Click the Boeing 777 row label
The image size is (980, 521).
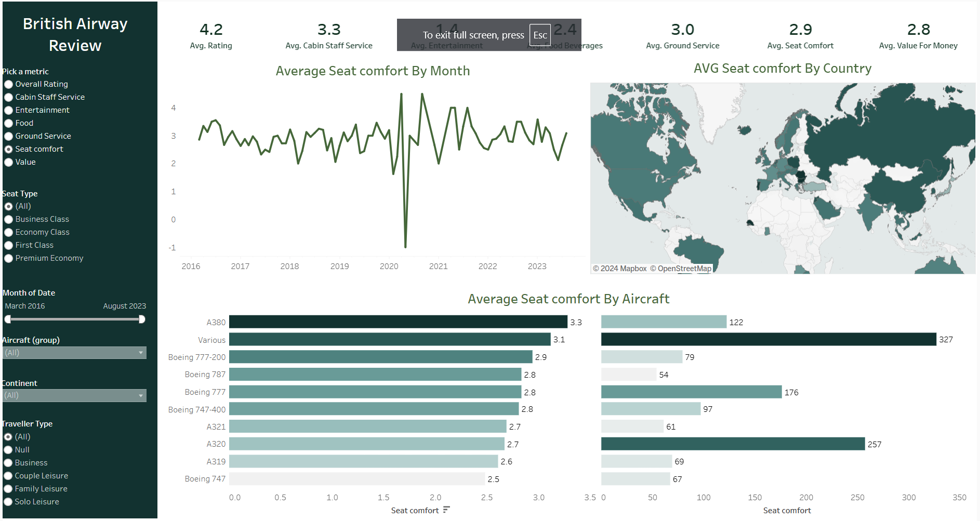tap(205, 392)
